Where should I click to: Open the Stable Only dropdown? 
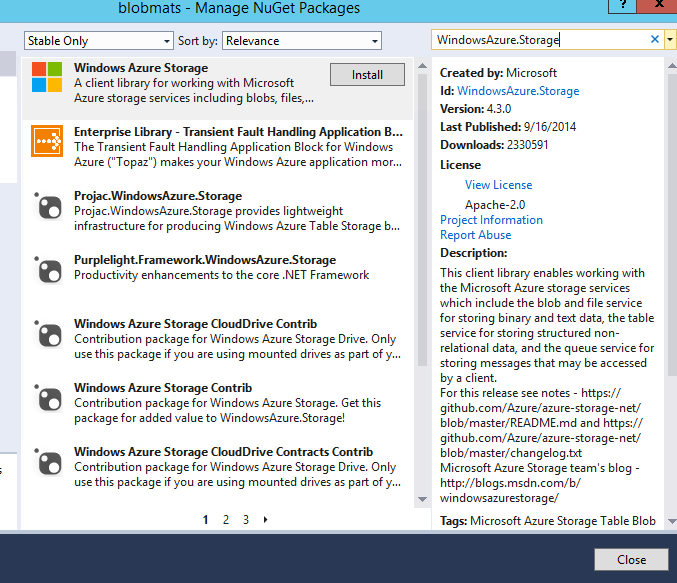(99, 41)
